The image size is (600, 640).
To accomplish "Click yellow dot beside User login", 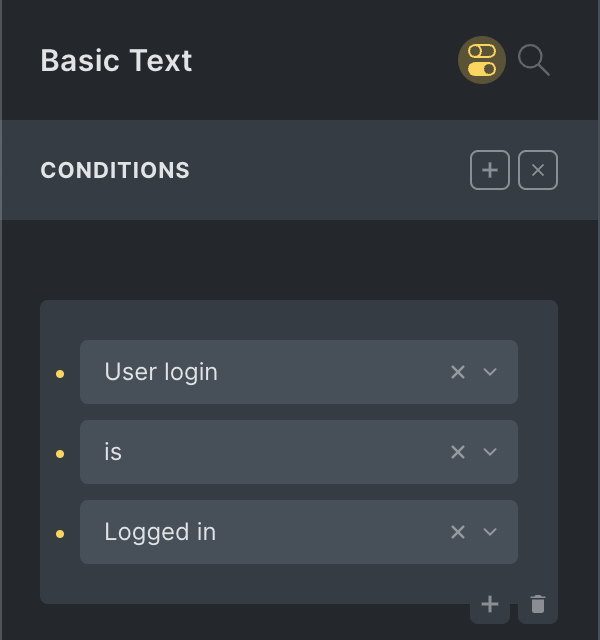I will (x=60, y=374).
